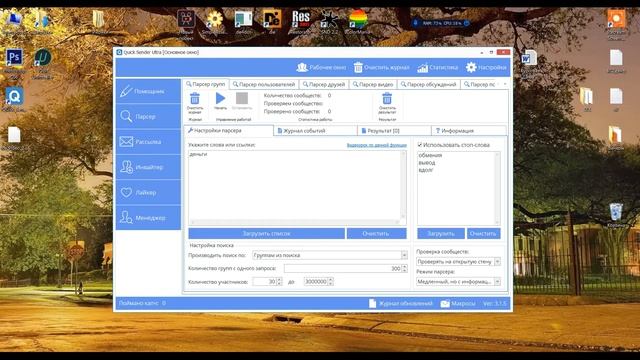Screen dimensions: 640x360
Task: Expand the Режим парсера dropdown
Action: click(497, 282)
